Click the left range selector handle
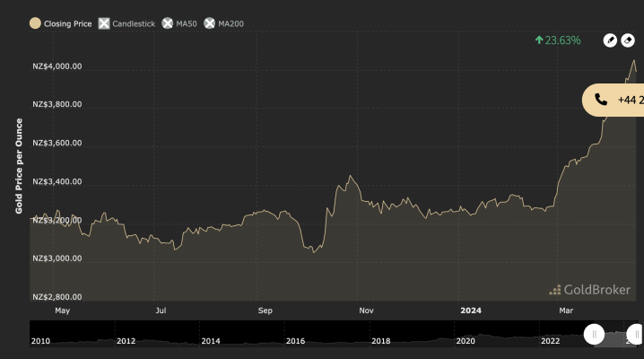 (593, 335)
